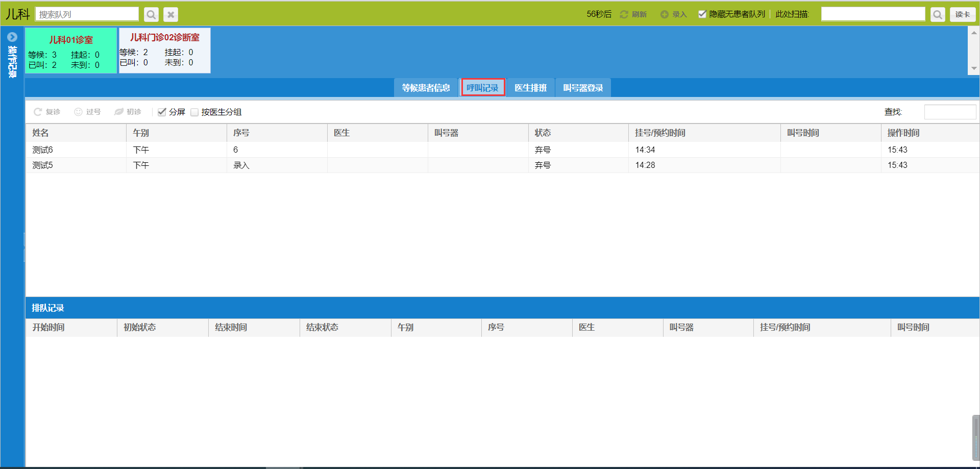The width and height of the screenshot is (980, 469).
Task: Switch to the 等候患者信息 tab
Action: pos(426,88)
